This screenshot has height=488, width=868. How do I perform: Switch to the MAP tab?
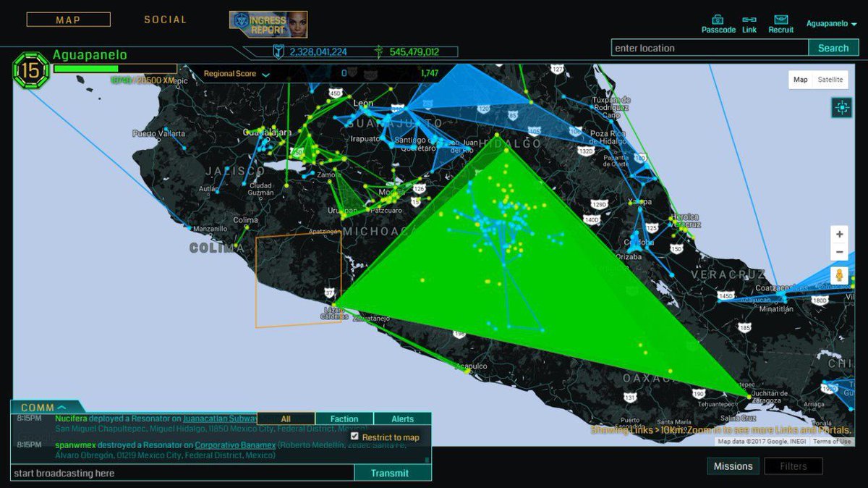(x=69, y=20)
